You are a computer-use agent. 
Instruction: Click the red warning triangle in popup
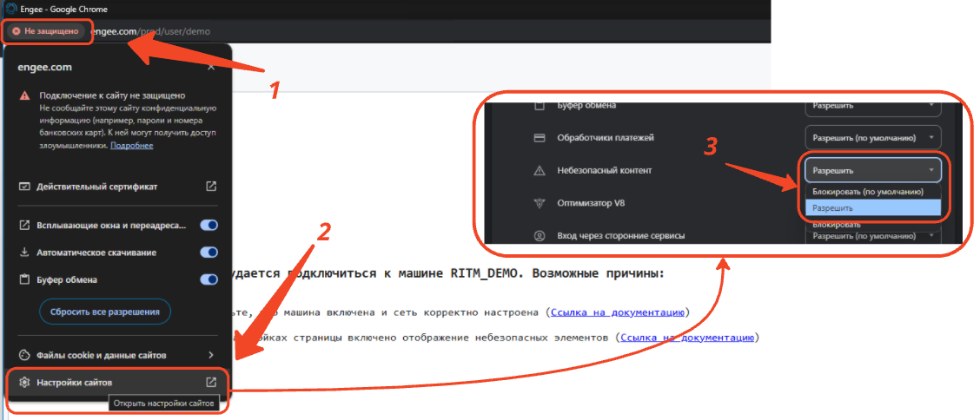tap(24, 96)
